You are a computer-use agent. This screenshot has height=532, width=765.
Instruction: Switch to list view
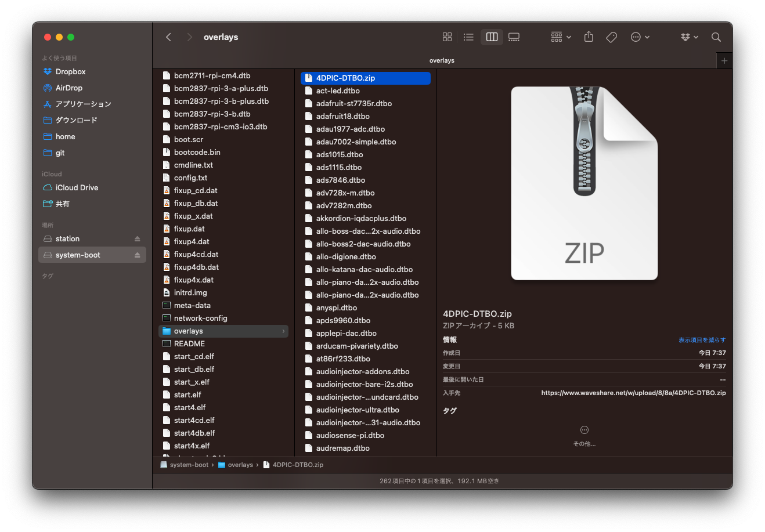468,37
